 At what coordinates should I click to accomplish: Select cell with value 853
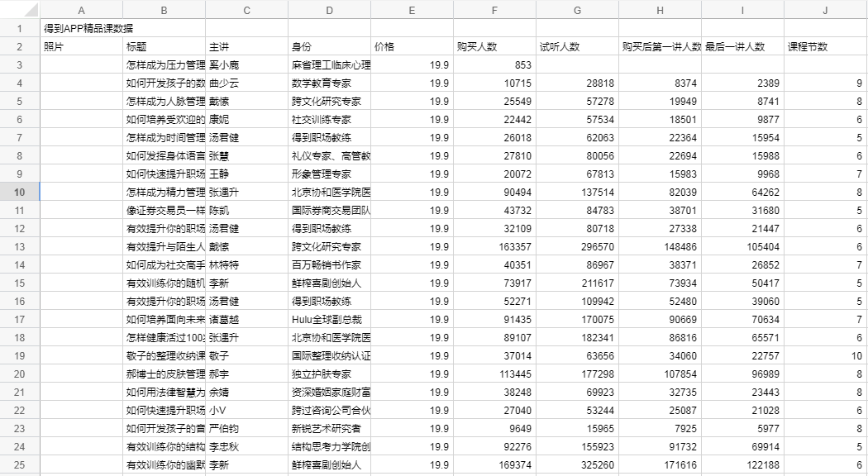(494, 64)
